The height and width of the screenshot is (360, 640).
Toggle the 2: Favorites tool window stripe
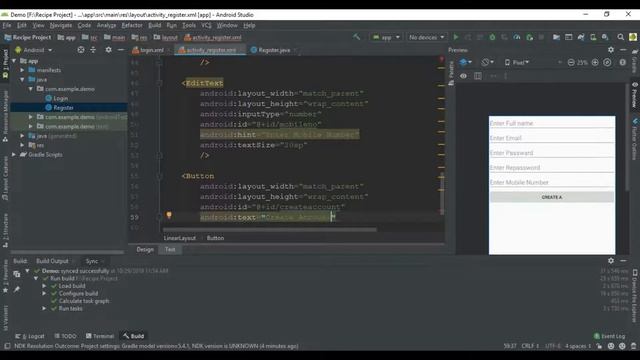(5, 277)
